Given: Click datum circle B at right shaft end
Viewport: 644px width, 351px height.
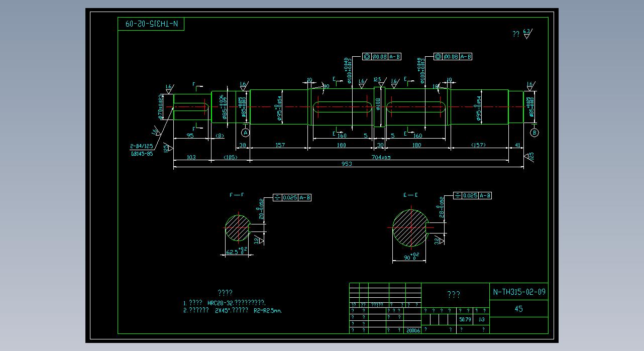Looking at the screenshot, I should [534, 133].
